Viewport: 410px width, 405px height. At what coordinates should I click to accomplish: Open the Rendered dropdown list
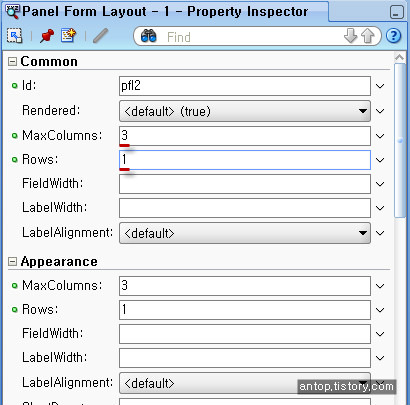[363, 111]
